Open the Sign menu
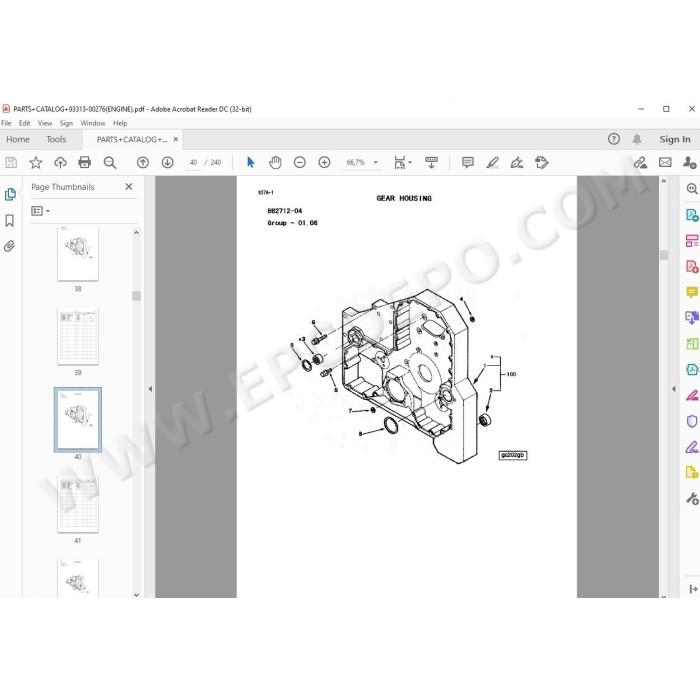Screen dimensions: 700x700 point(66,123)
